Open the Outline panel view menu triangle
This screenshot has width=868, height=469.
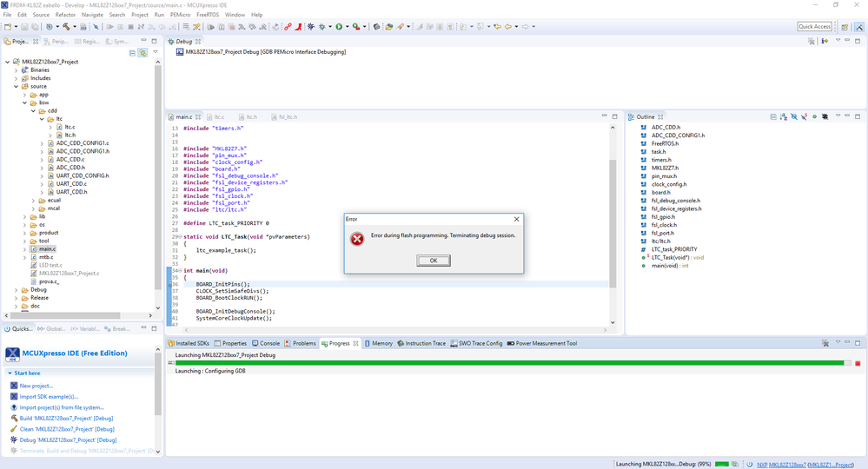click(838, 116)
